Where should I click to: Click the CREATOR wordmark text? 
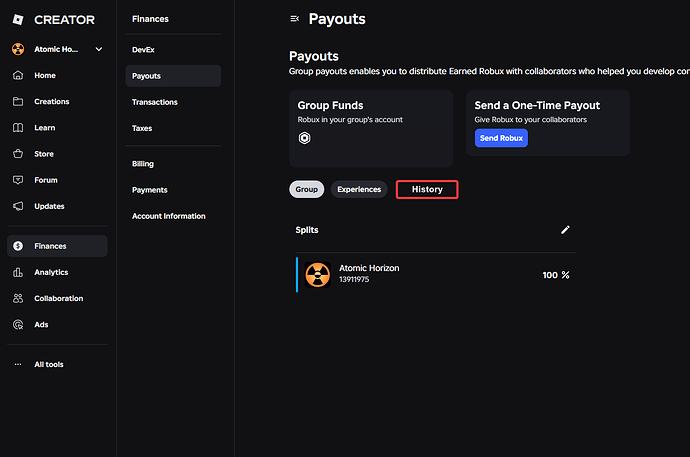[65, 20]
